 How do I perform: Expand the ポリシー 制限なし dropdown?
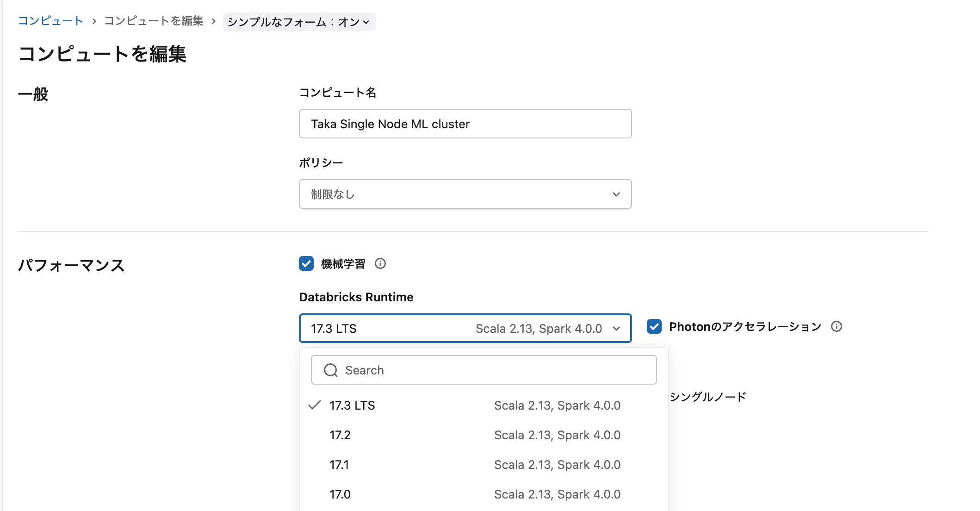tap(465, 194)
